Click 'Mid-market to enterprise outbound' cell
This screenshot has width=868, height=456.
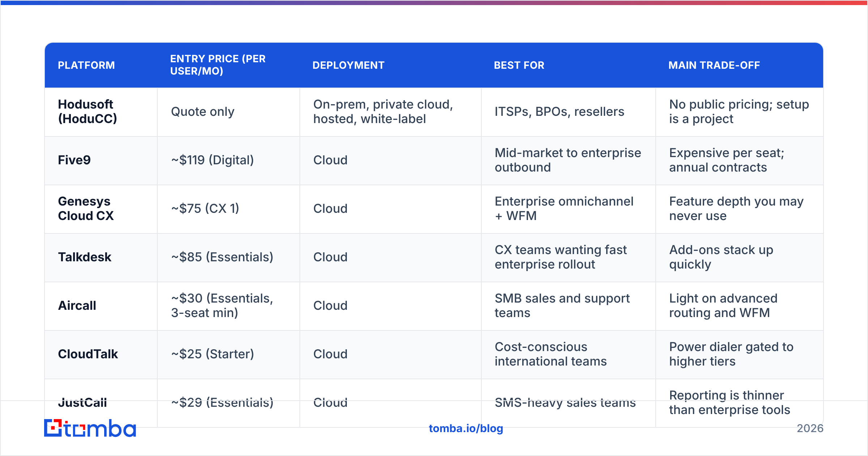[569, 161]
